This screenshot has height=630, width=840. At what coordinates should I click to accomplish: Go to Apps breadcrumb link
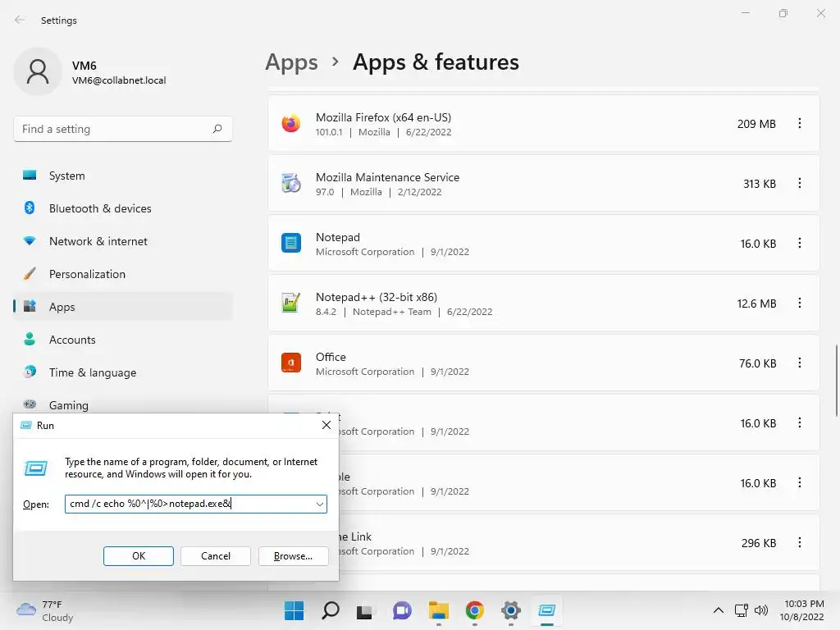[x=291, y=62]
